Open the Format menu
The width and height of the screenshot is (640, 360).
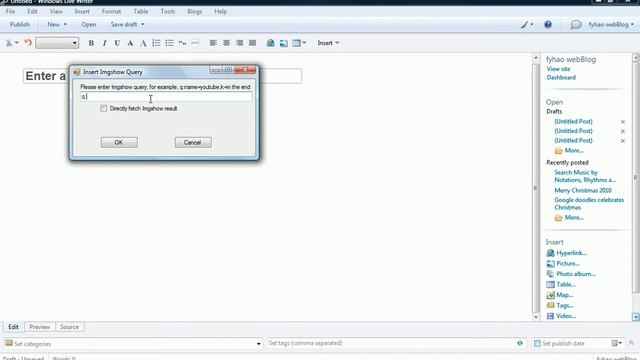pos(111,11)
